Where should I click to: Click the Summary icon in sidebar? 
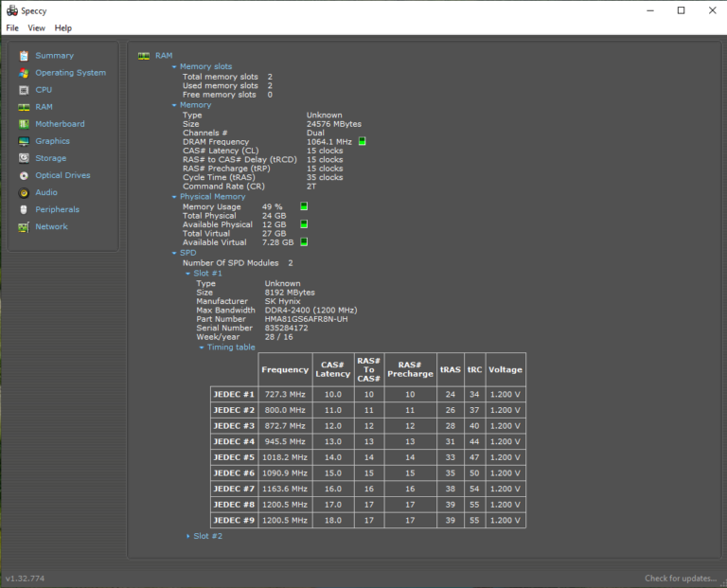click(x=24, y=56)
